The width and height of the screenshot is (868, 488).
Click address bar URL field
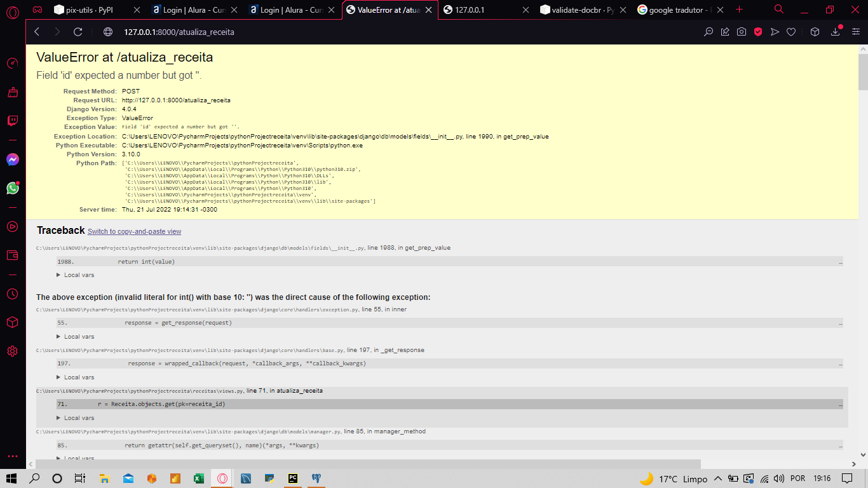point(407,32)
